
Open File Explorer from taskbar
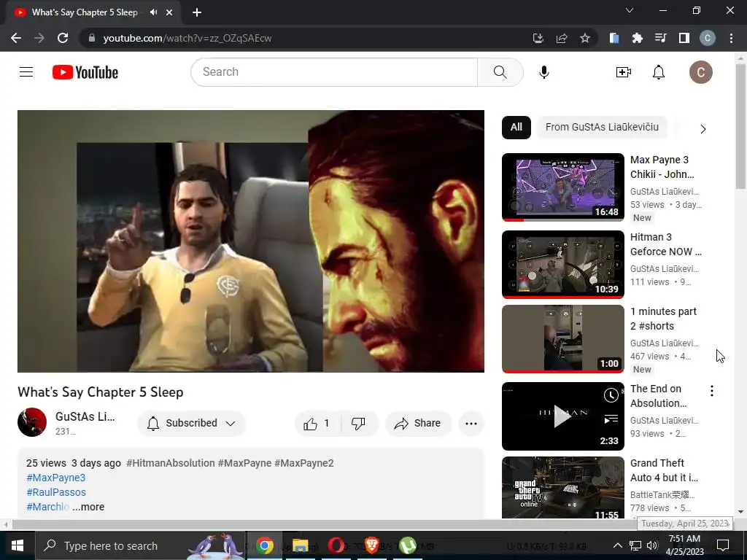coord(300,545)
